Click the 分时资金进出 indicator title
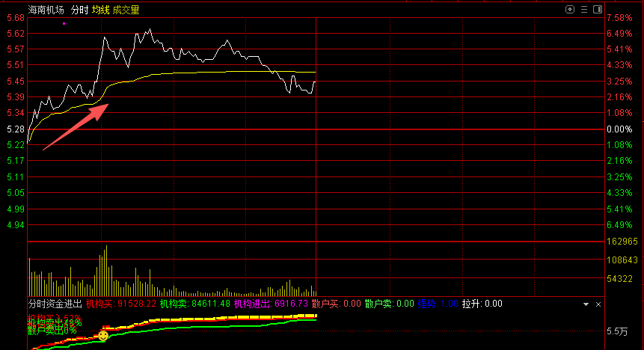 point(55,304)
